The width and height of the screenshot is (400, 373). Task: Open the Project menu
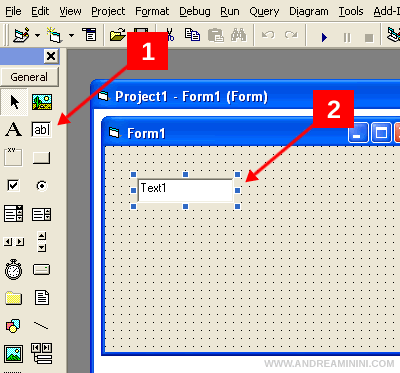pyautogui.click(x=108, y=11)
